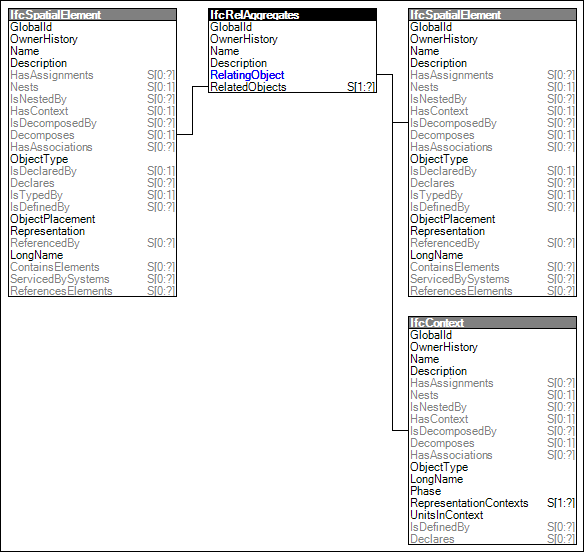Click GlobalId in IfcRelAggregates box
The height and width of the screenshot is (552, 584).
point(231,27)
